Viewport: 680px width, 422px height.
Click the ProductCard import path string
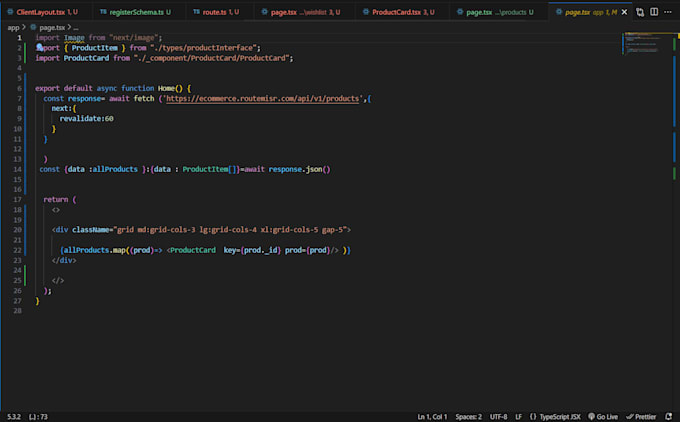point(213,58)
